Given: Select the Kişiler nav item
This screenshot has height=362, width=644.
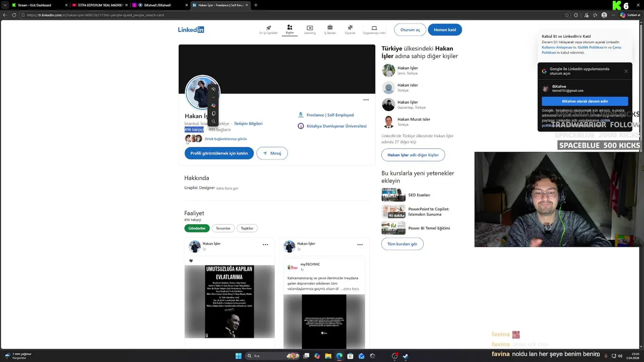Looking at the screenshot, I should pos(290,30).
